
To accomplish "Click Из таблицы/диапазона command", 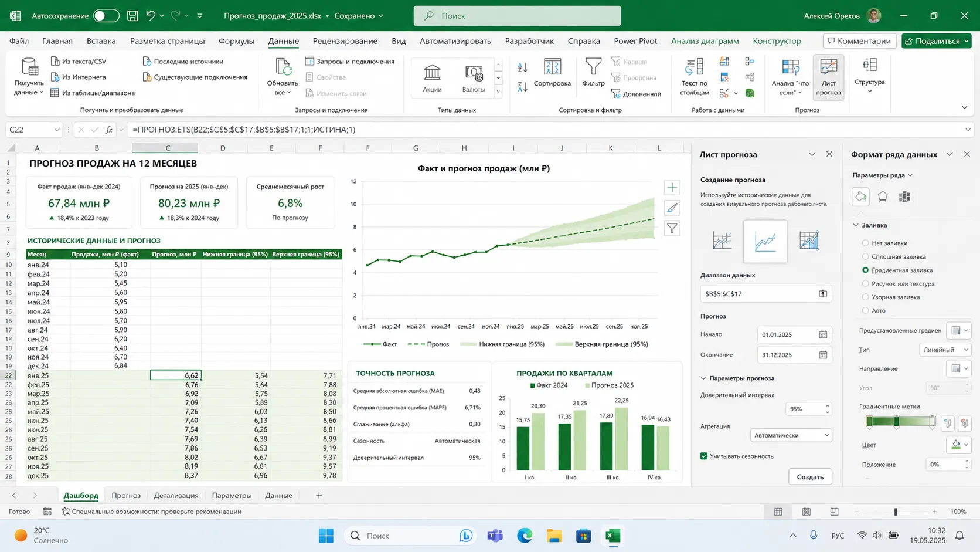I will pos(93,93).
